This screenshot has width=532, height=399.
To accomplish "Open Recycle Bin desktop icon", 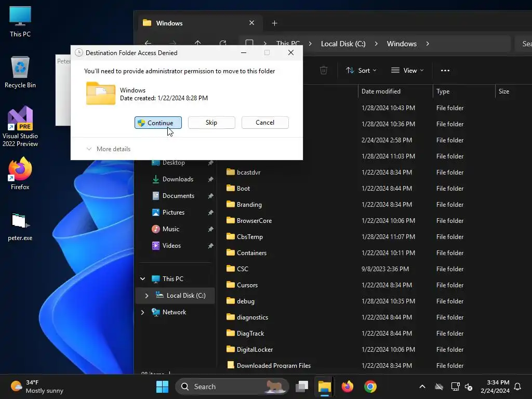I will [x=20, y=72].
